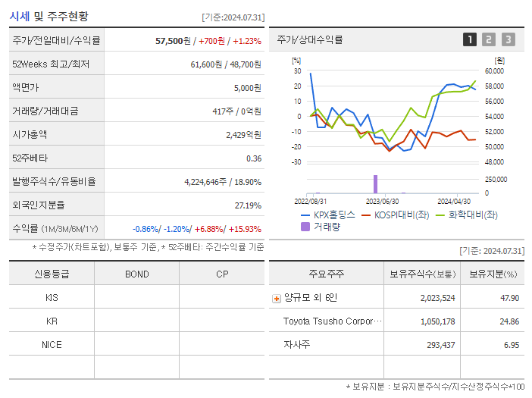Screen dimensions: 532x398
Task: Click the purple volume bar in the chart
Action: tap(375, 184)
